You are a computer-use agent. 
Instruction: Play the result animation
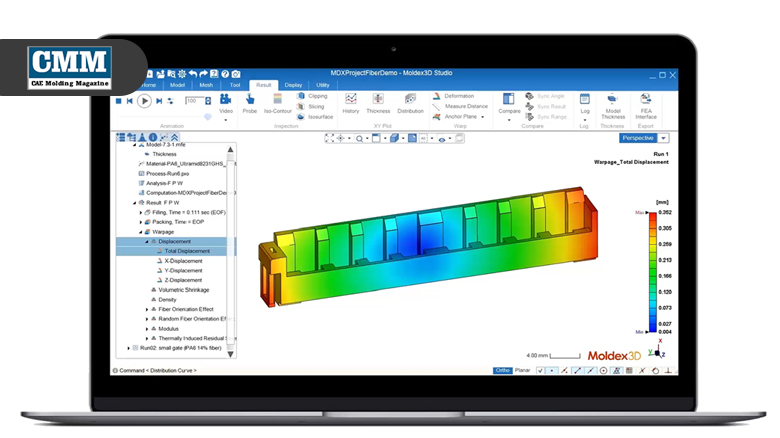144,101
